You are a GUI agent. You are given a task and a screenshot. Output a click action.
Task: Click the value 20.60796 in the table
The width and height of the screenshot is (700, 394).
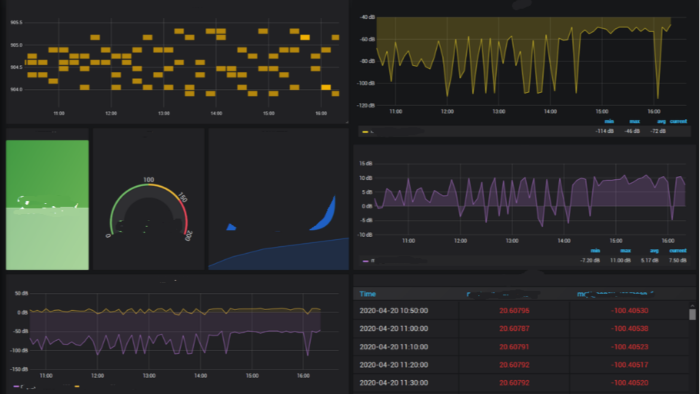514,311
